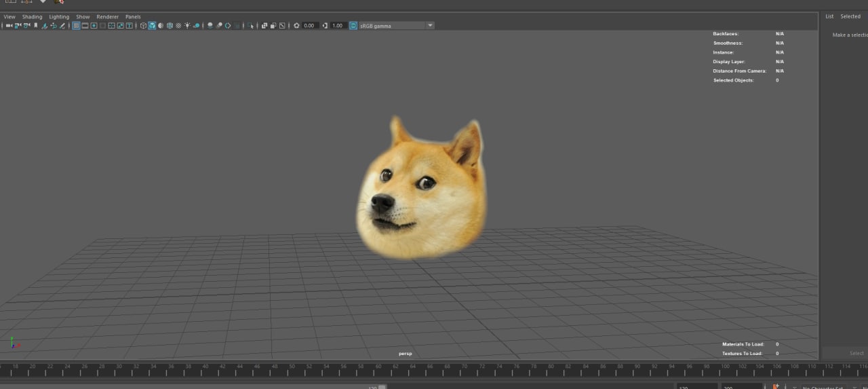Click the Smoothness label in heads-up display
868x389 pixels.
728,43
